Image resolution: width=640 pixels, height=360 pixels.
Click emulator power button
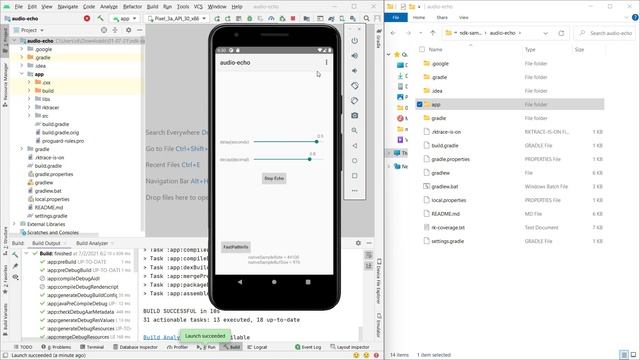click(355, 41)
